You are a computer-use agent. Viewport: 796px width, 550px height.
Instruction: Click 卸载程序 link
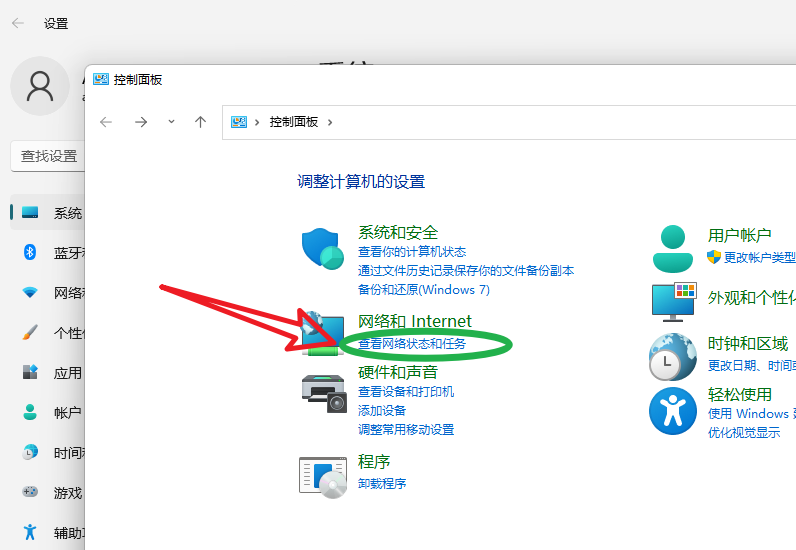[x=382, y=483]
